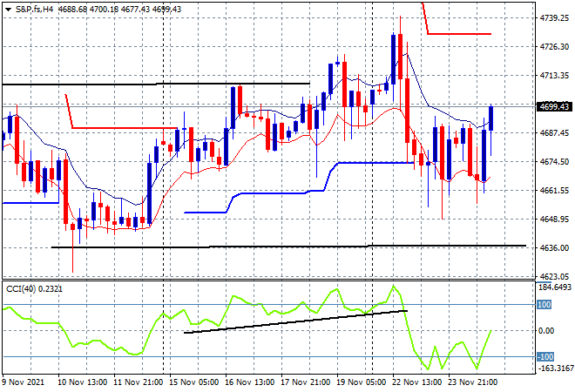Viewport: 575px width, 392px height.
Task: Click the 19 Nov 05:00 time label
Action: [362, 382]
